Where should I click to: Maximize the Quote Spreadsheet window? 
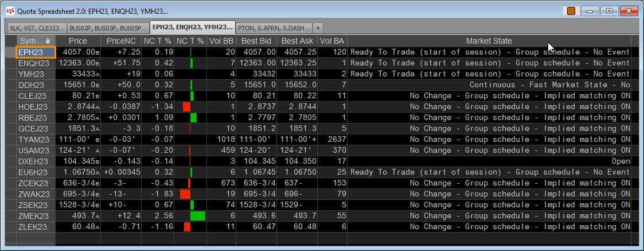(x=609, y=10)
